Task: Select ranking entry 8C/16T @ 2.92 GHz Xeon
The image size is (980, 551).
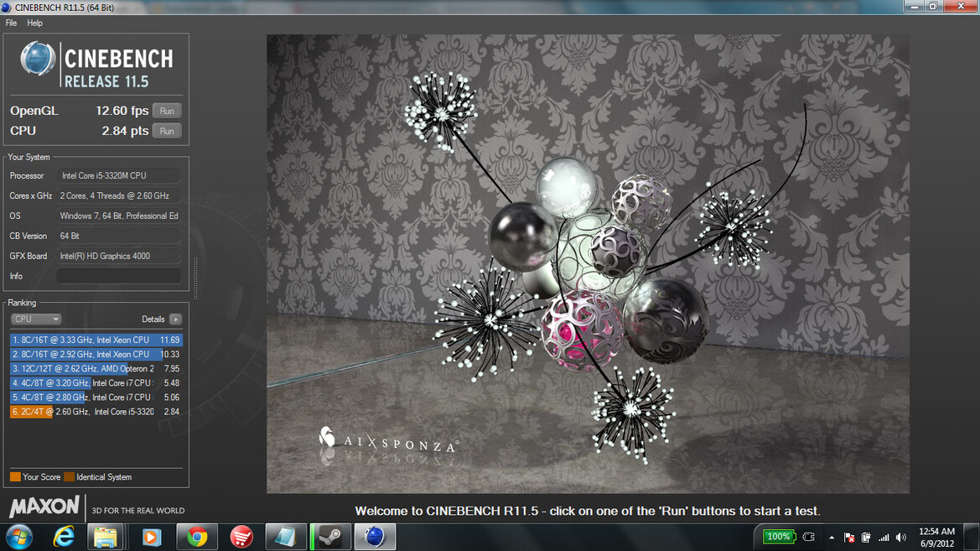Action: pos(96,354)
